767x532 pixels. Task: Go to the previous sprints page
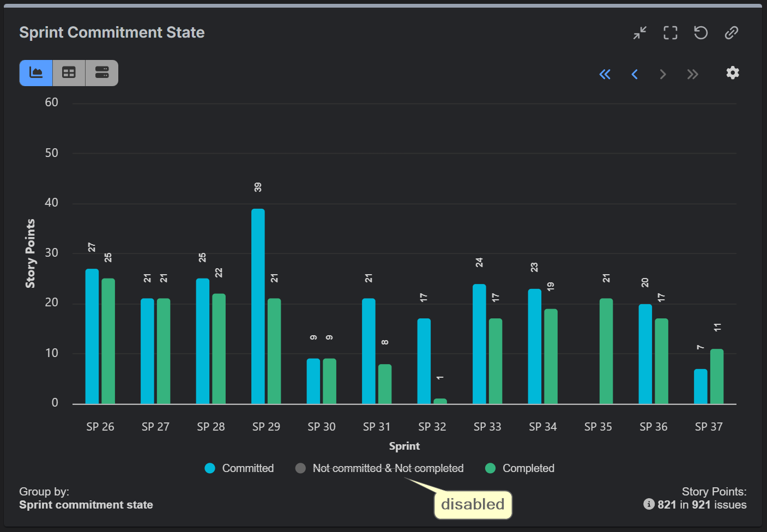point(635,74)
